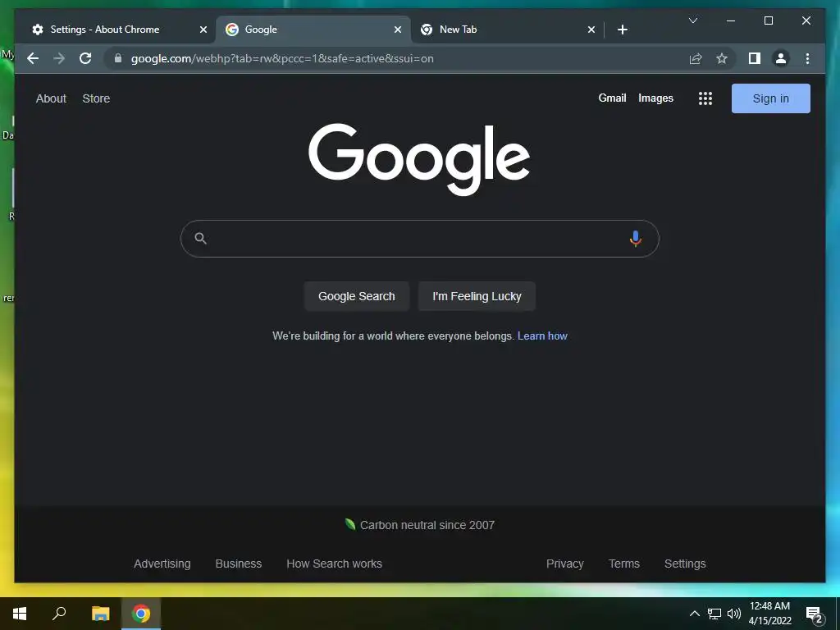
Task: Open the tab search dropdown chevron
Action: click(692, 21)
